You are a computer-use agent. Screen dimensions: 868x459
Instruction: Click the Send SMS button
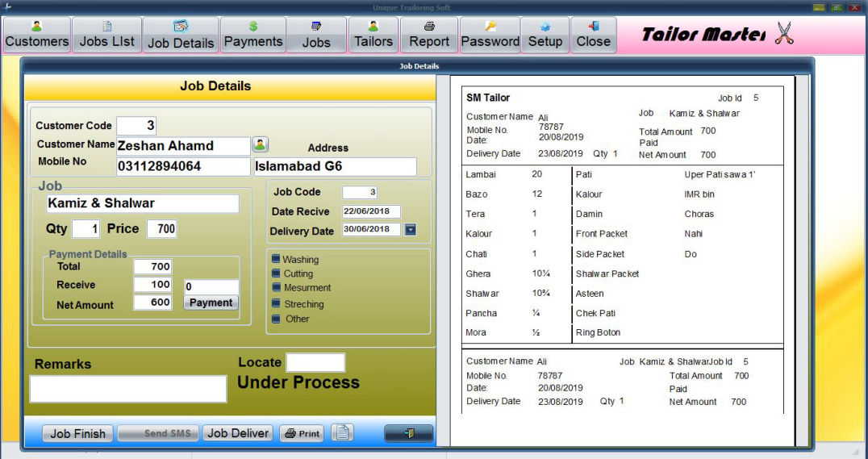point(158,433)
